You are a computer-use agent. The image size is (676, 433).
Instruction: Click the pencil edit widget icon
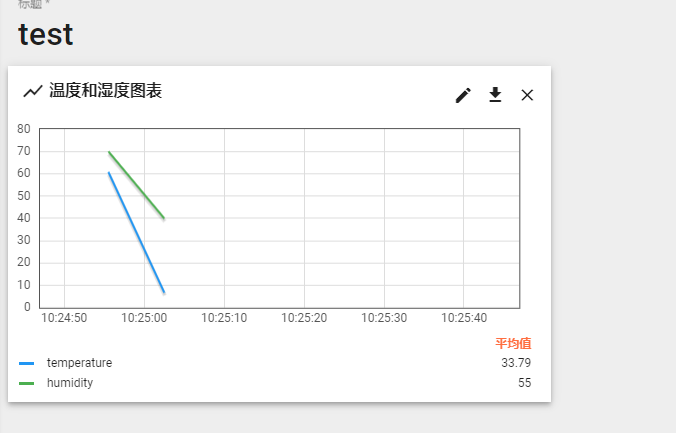click(x=463, y=95)
